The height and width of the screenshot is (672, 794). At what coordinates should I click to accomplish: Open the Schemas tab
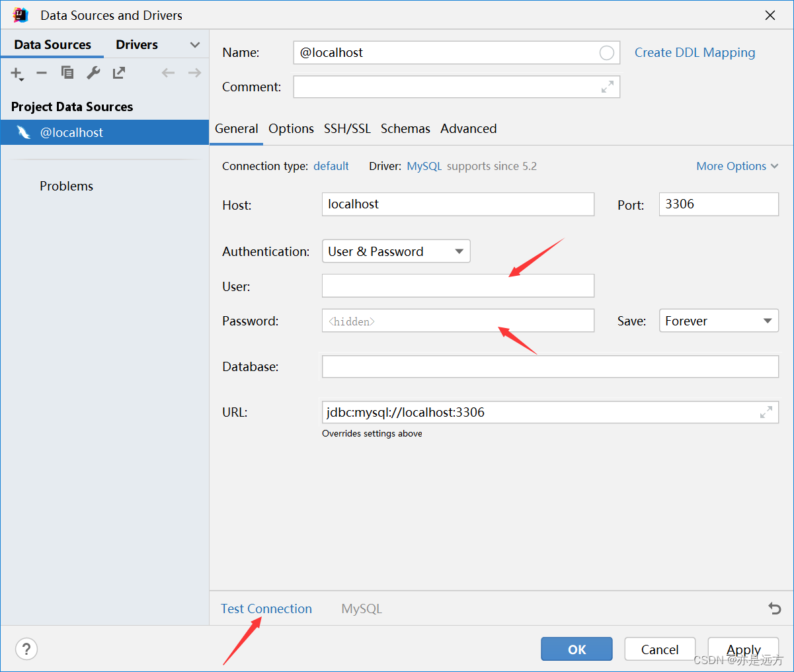click(405, 128)
